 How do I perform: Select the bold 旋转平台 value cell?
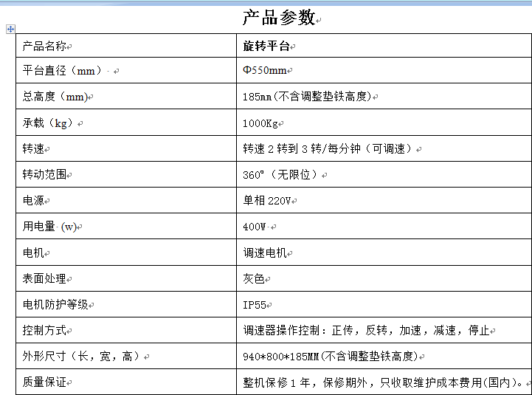tap(266, 47)
